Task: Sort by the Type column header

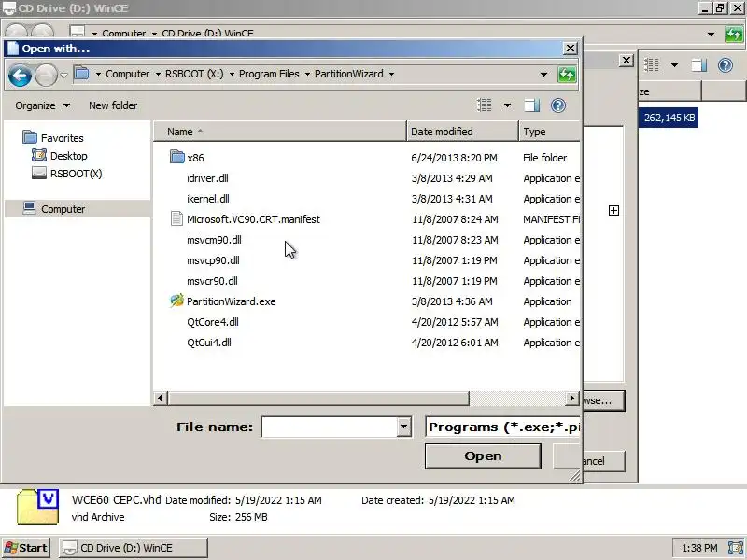Action: 550,132
